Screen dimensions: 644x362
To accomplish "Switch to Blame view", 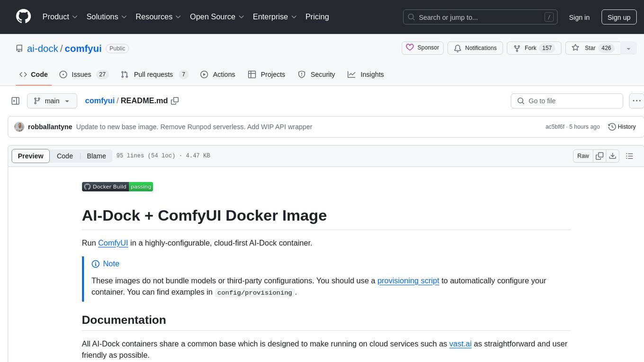I will click(96, 156).
